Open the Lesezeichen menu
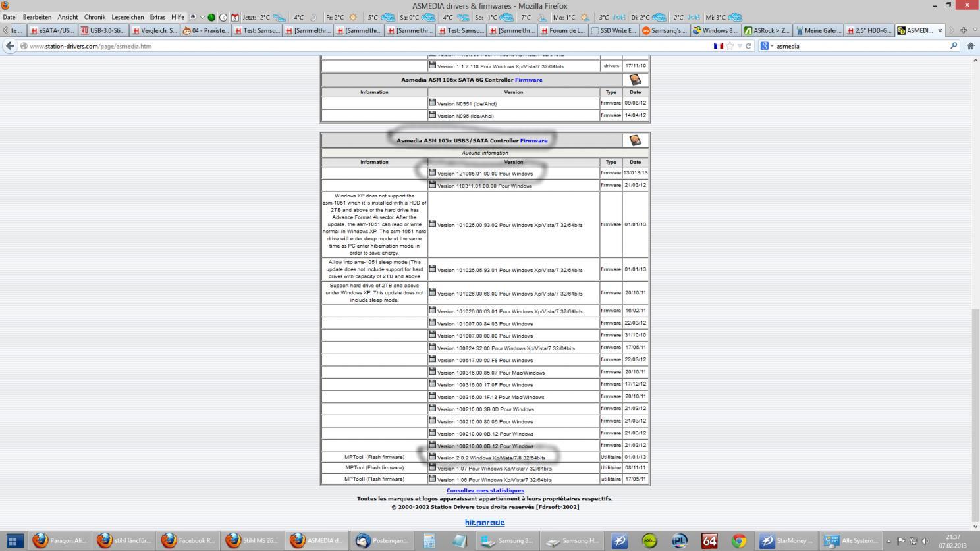 click(128, 17)
